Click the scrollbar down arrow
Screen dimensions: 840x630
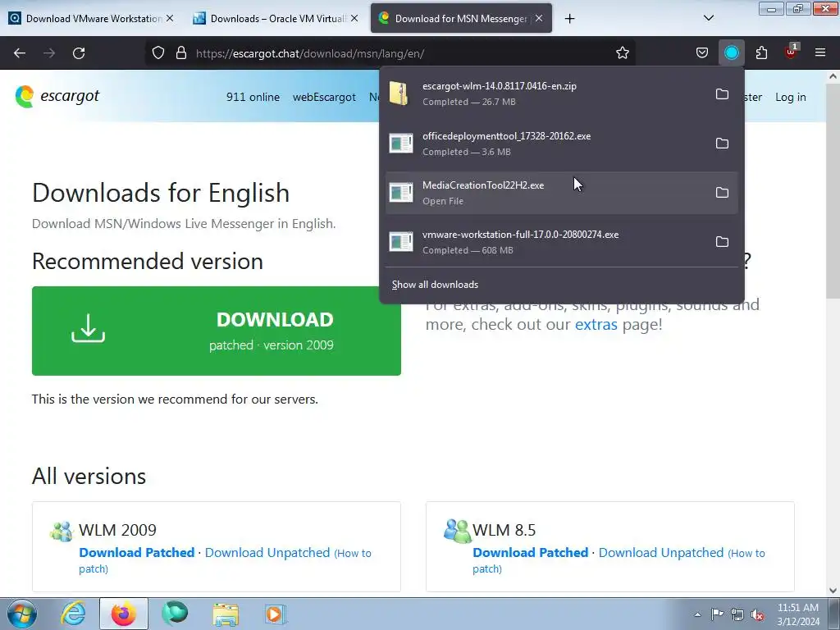coord(833,591)
